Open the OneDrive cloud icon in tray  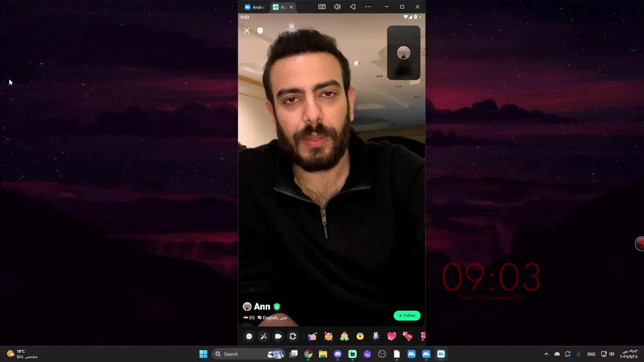point(557,354)
